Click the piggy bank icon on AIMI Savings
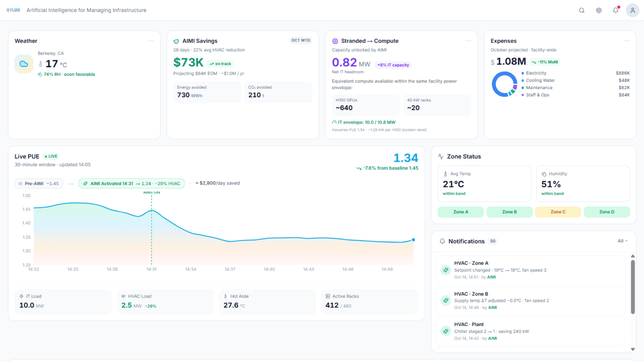The height and width of the screenshot is (362, 644). [176, 41]
